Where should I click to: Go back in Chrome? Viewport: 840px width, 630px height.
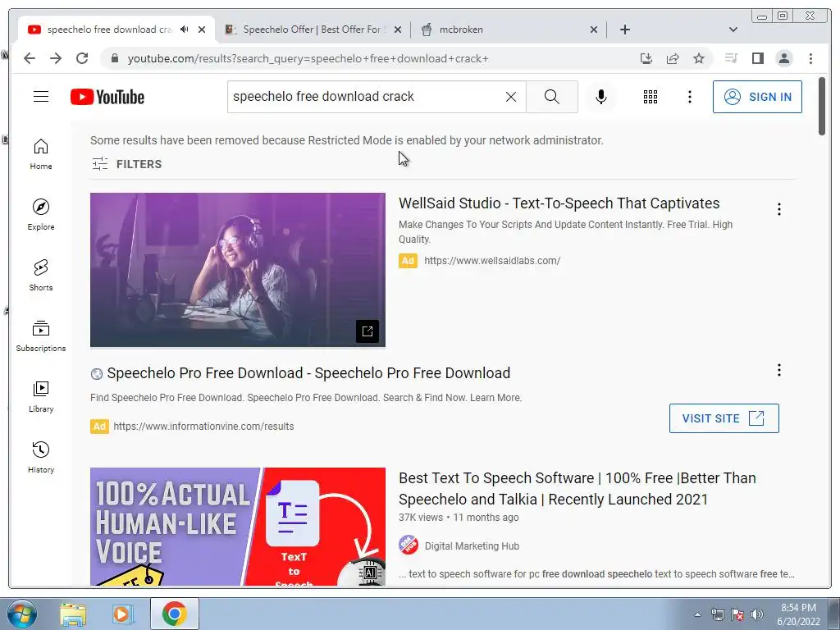30,58
